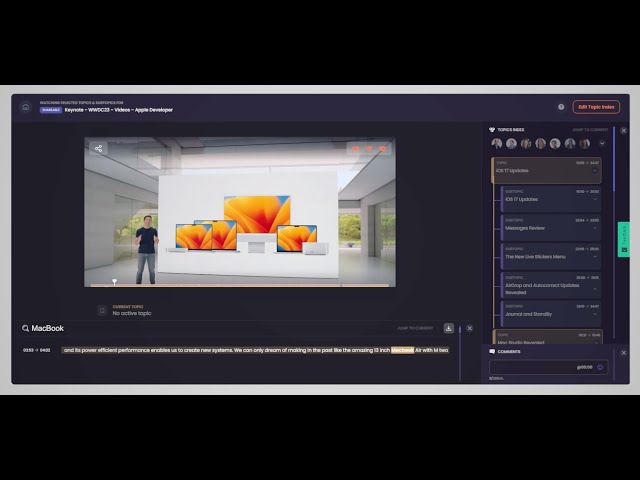The width and height of the screenshot is (640, 480).
Task: Click the Shareable badge in the header
Action: [x=51, y=110]
